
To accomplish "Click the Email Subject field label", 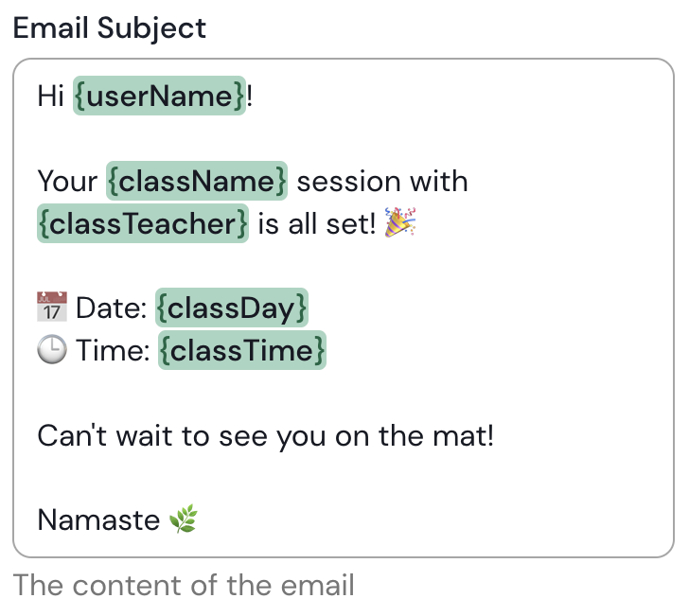I will pos(109,28).
